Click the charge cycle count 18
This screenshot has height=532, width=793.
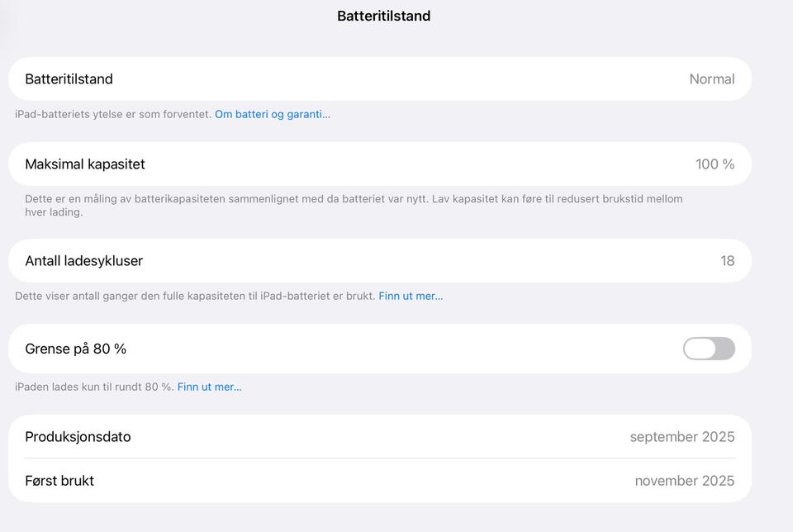(727, 261)
